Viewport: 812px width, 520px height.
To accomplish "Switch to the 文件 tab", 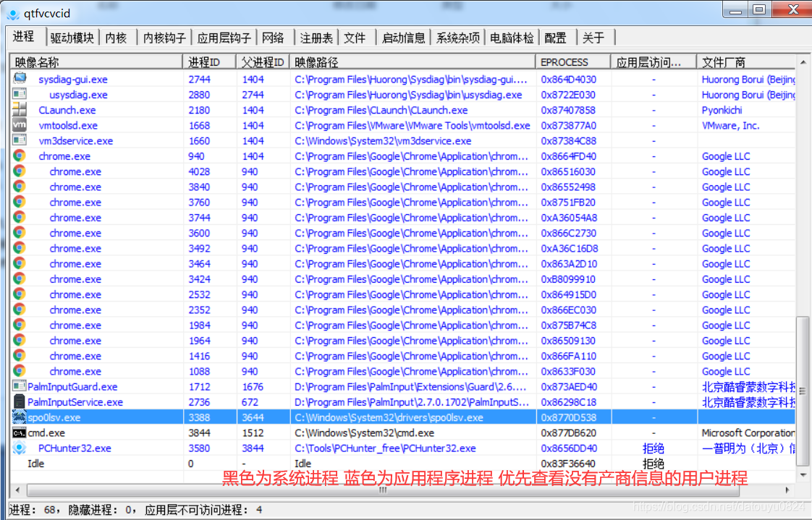I will click(x=355, y=38).
